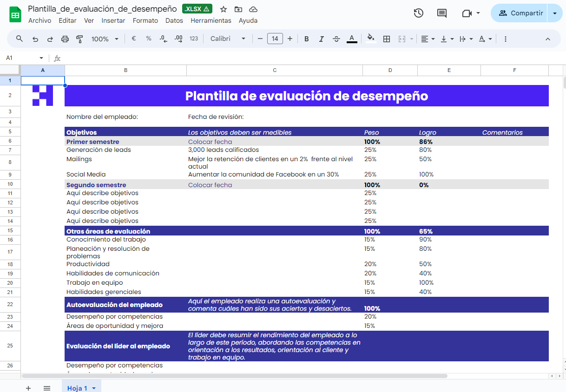The image size is (566, 392).
Task: Click the Italic formatting icon
Action: click(321, 39)
